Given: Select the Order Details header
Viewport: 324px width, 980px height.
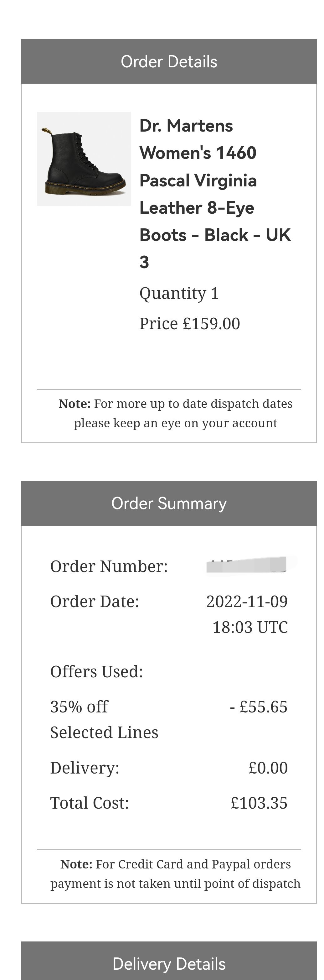Looking at the screenshot, I should (169, 62).
